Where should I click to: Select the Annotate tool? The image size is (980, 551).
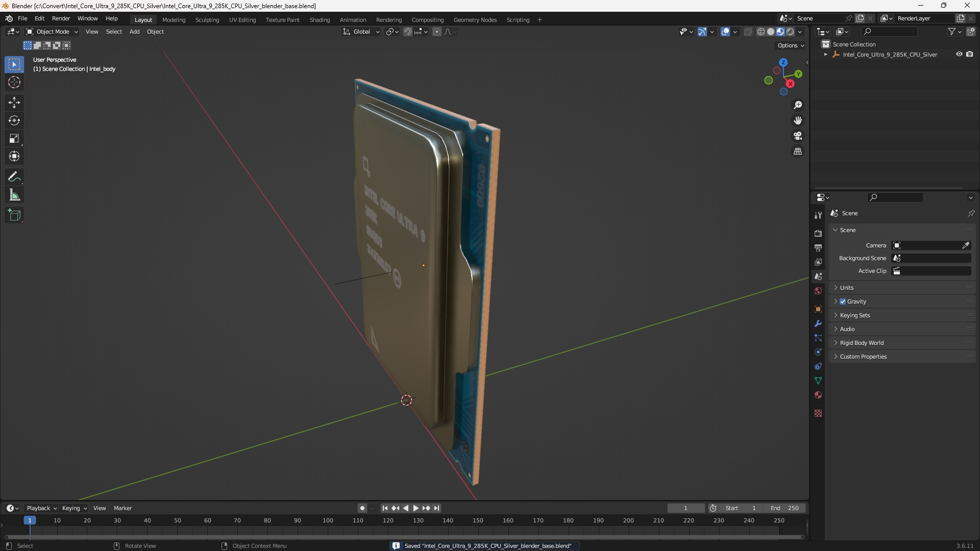coord(14,177)
